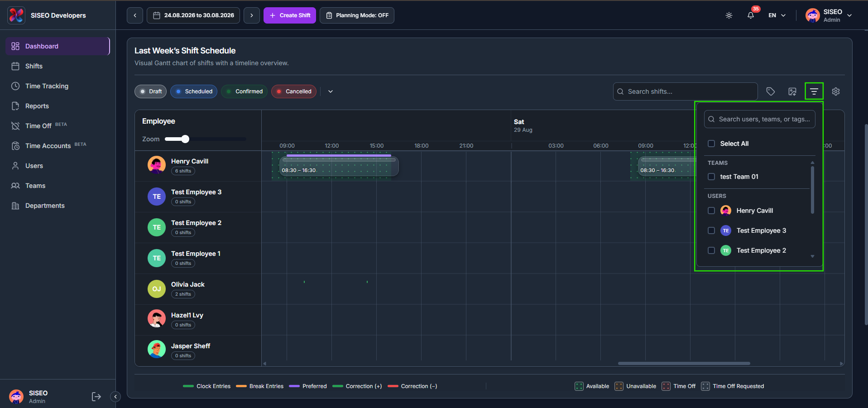Open the tags filter icon
Screen dimensions: 868x408
770,91
